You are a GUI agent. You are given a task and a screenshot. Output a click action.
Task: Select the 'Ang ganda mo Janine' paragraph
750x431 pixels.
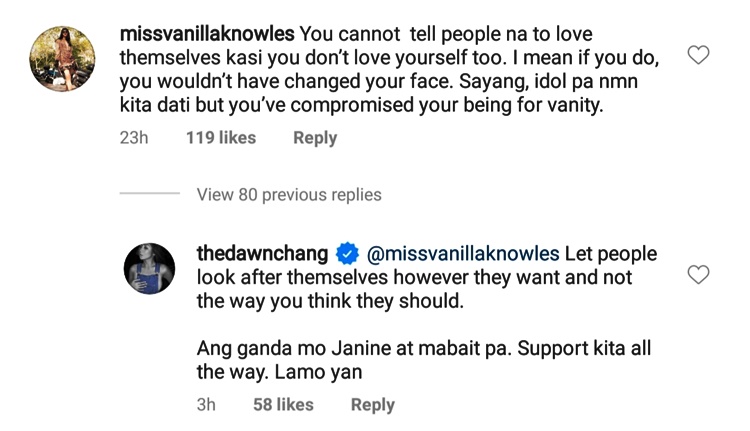pos(424,360)
